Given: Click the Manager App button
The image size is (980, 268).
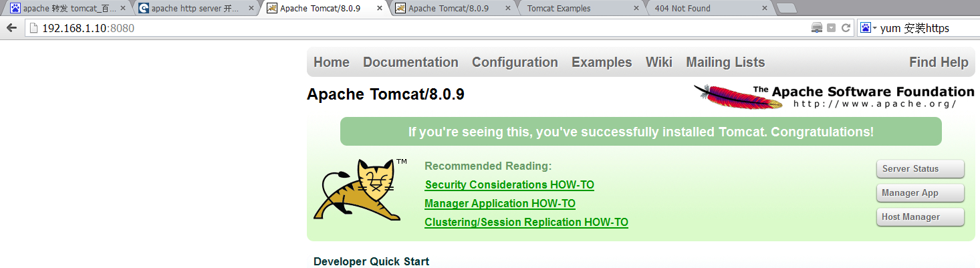Looking at the screenshot, I should (x=920, y=193).
